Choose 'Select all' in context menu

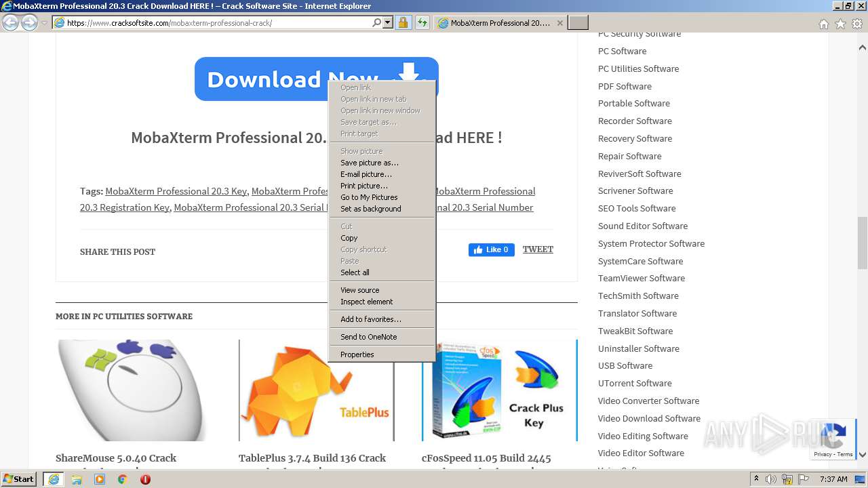coord(355,272)
